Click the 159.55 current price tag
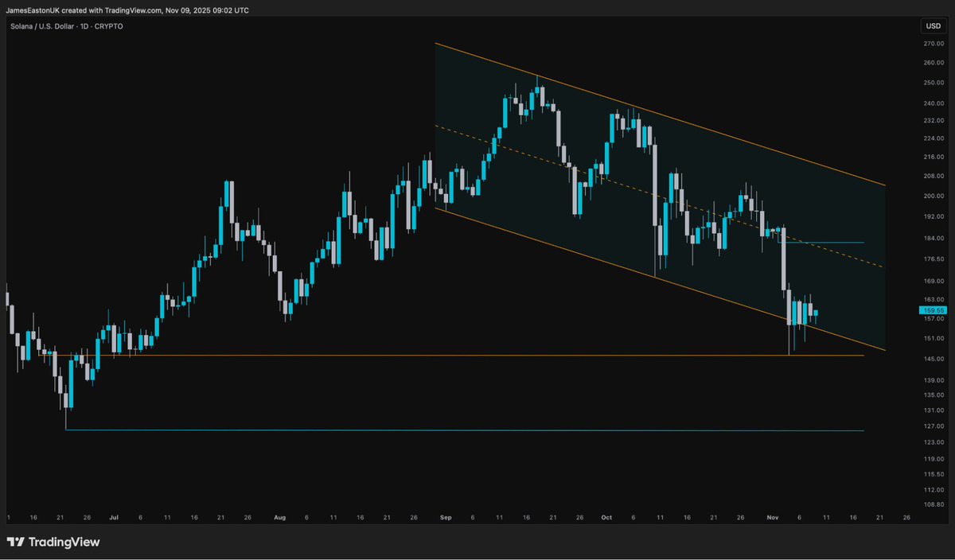Viewport: 955px width, 560px height. click(x=932, y=310)
